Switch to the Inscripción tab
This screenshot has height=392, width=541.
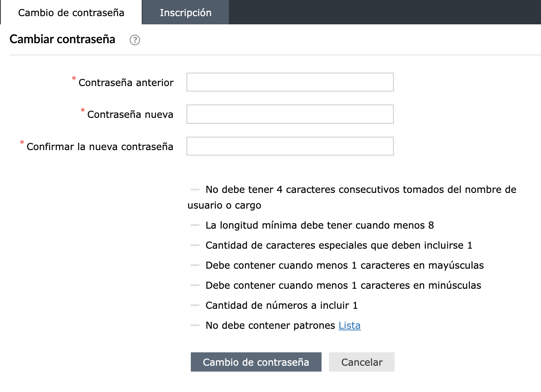coord(185,13)
